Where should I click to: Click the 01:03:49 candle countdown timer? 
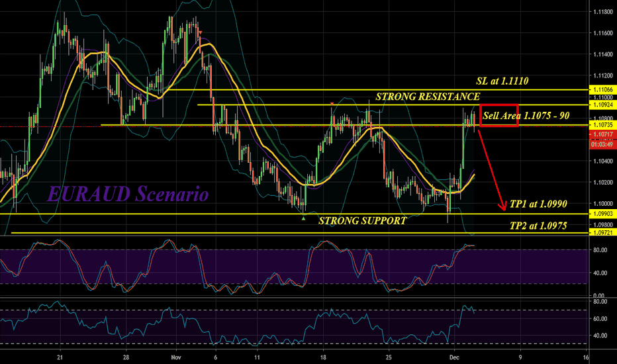pos(601,142)
